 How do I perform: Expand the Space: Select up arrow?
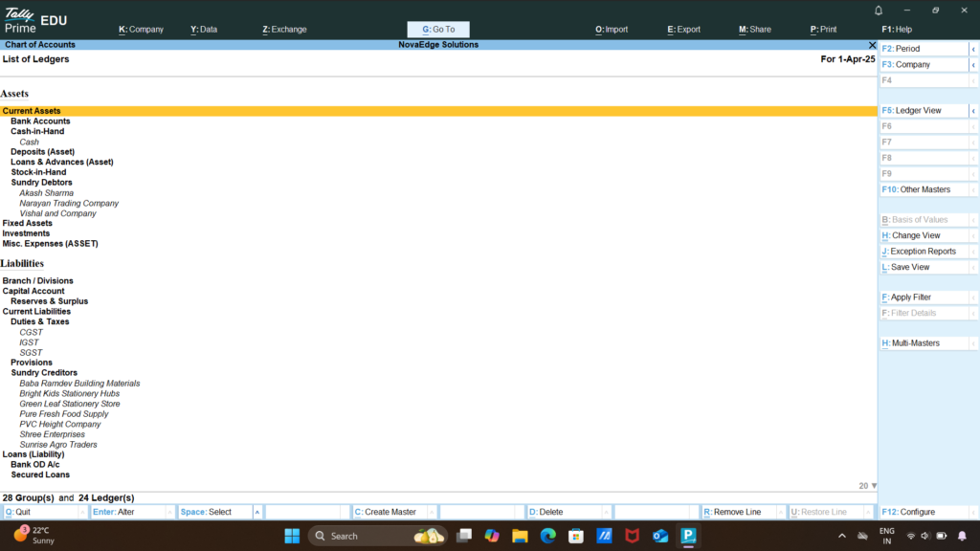pyautogui.click(x=256, y=512)
